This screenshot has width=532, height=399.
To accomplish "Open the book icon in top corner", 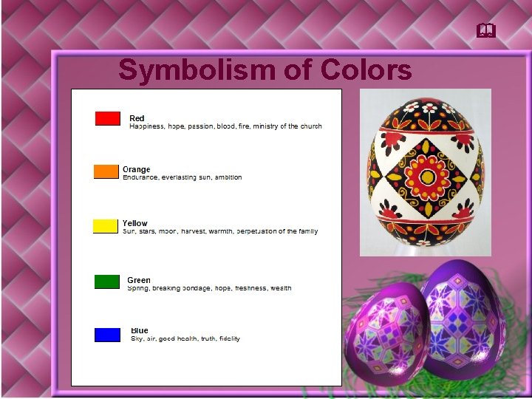I will point(486,30).
